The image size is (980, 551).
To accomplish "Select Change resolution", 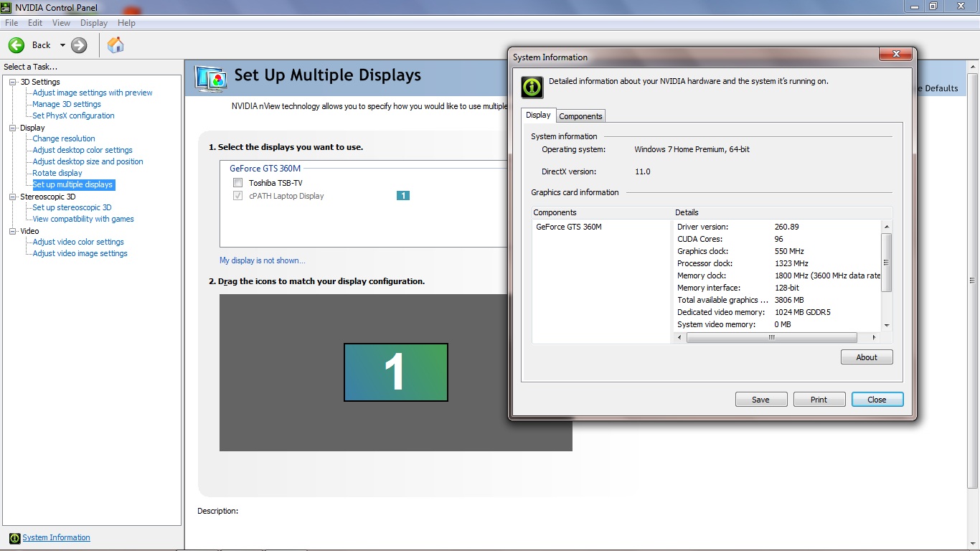I will (64, 138).
